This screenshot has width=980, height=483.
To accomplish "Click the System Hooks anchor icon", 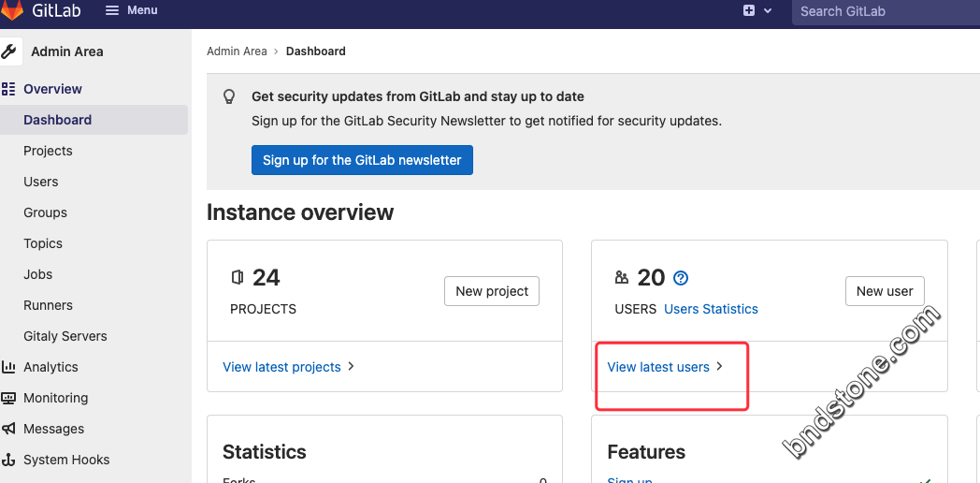I will (x=8, y=460).
